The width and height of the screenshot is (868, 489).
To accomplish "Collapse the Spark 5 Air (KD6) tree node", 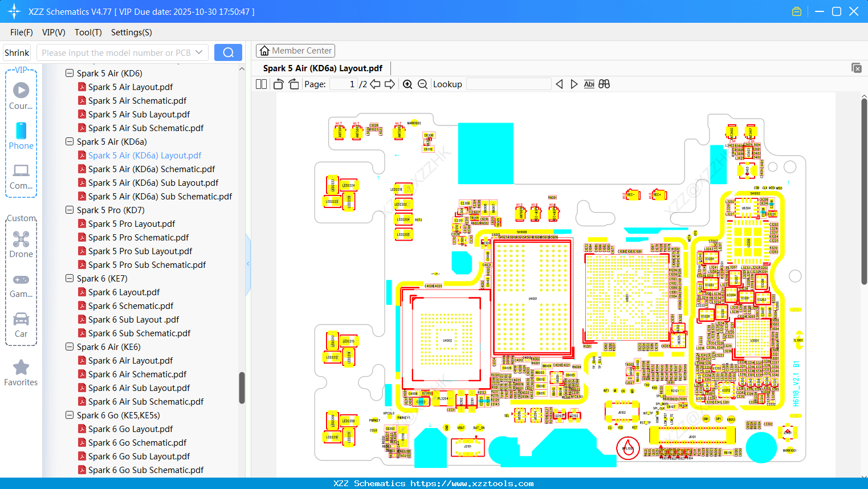I will tap(69, 73).
